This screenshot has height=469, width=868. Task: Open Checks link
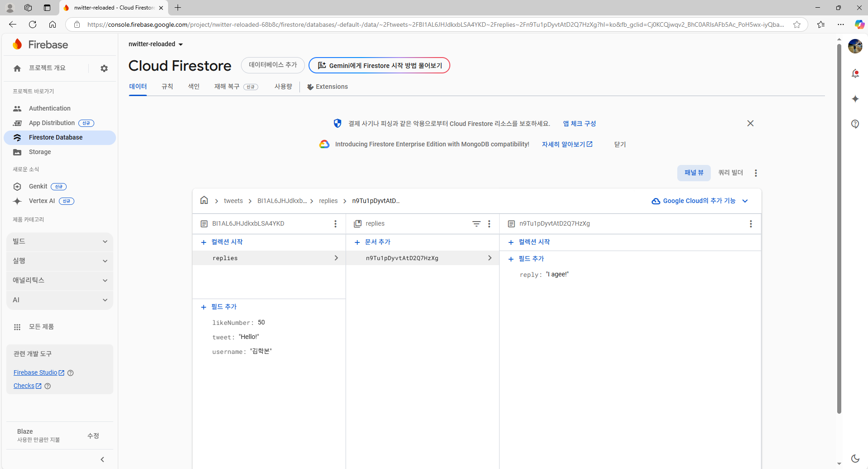tap(27, 386)
